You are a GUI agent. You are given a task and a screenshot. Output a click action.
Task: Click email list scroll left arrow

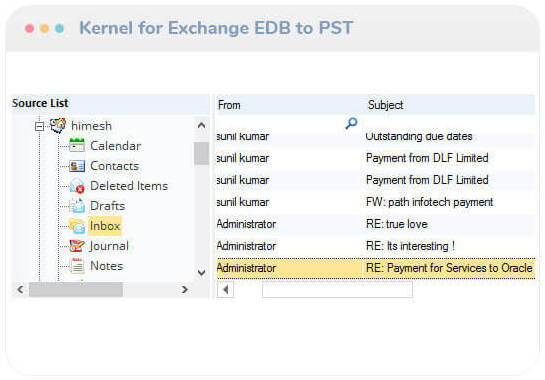coord(226,290)
